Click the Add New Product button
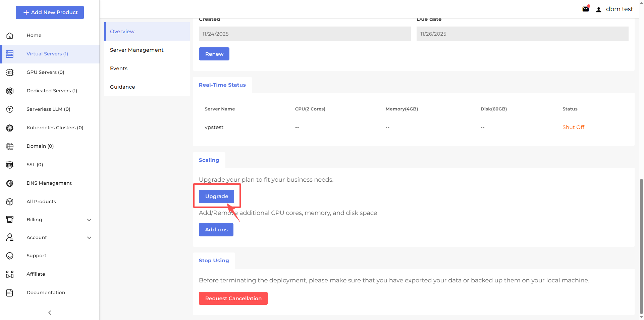 click(x=50, y=12)
